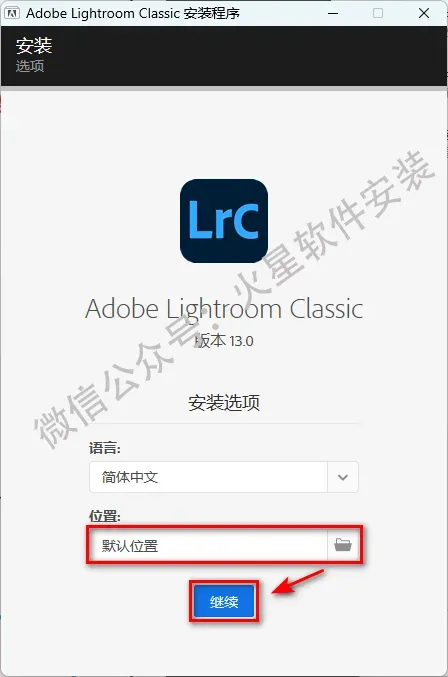Open the folder browse icon for location
Screen dimensions: 448x677
[x=343, y=545]
